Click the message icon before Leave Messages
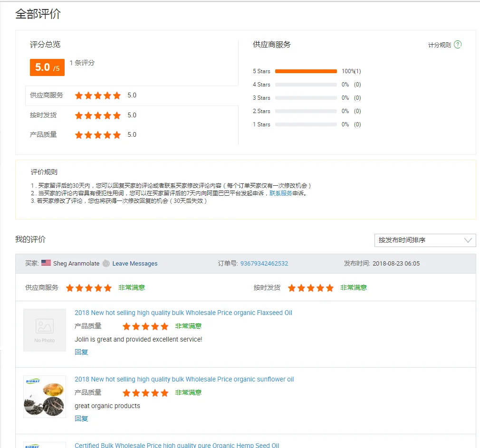Image resolution: width=480 pixels, height=448 pixels. [x=106, y=263]
